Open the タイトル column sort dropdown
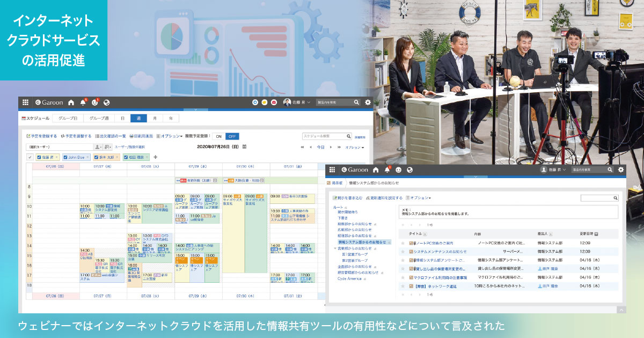This screenshot has width=644, height=338. tap(425, 234)
